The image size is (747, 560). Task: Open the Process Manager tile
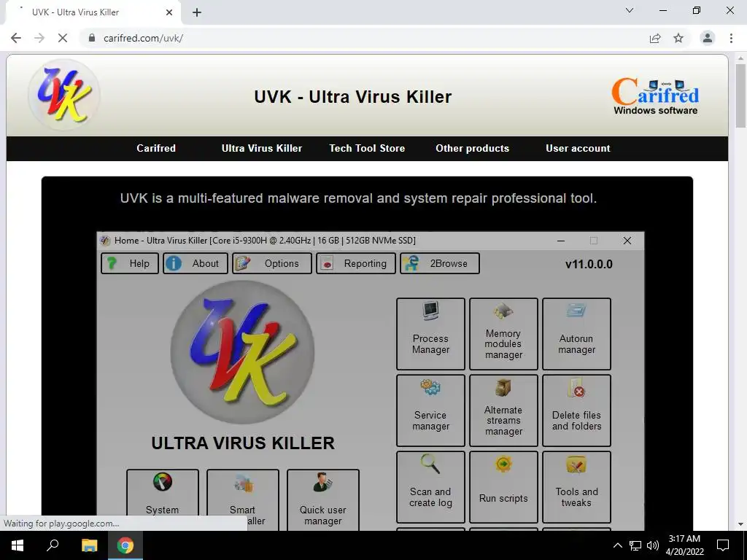point(430,334)
